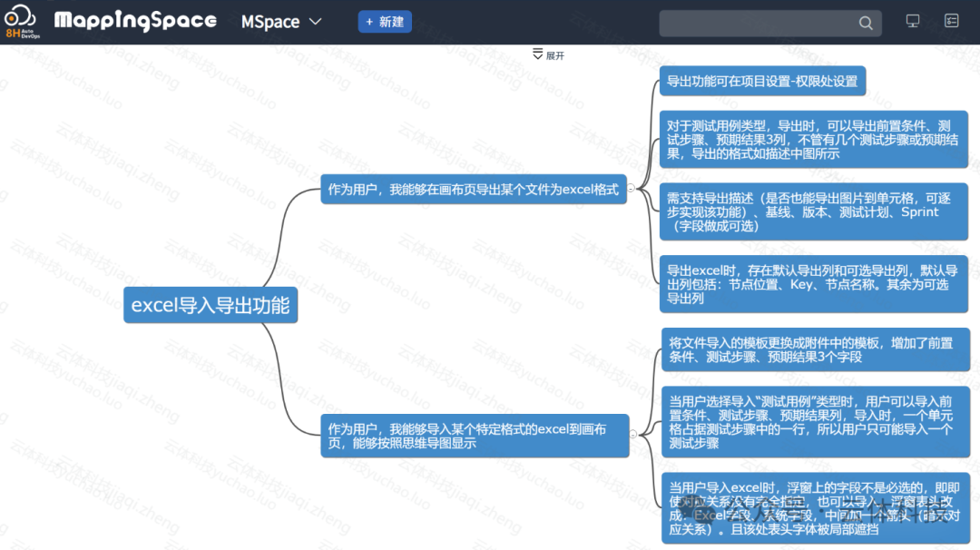Select node starting 当用户导入excel时,浮窗上的字段
The image size is (980, 550).
pyautogui.click(x=816, y=508)
